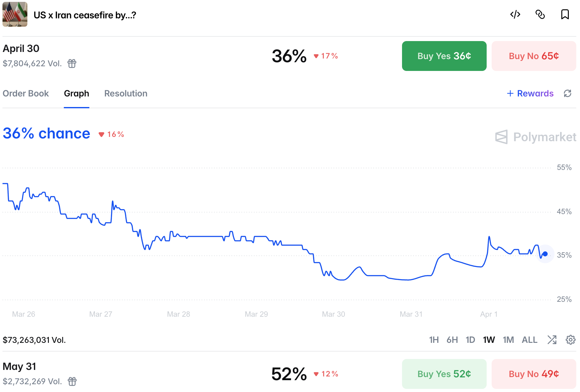Select the Graph tab
Screen dimensions: 580x392
pos(77,93)
